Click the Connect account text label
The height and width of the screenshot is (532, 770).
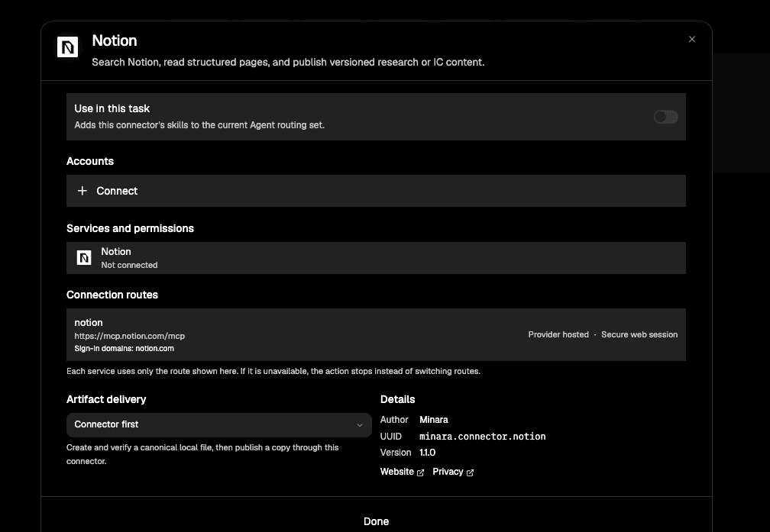click(x=117, y=191)
